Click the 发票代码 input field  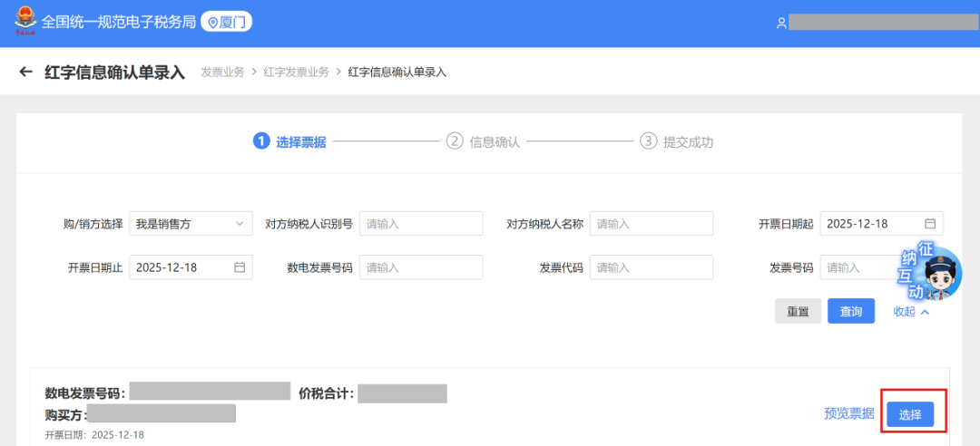click(651, 267)
